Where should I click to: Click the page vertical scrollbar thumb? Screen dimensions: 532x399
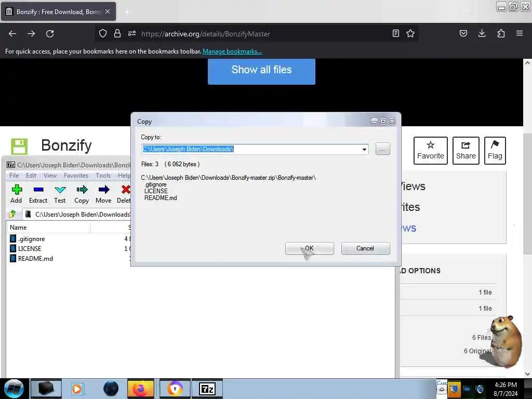click(x=527, y=193)
